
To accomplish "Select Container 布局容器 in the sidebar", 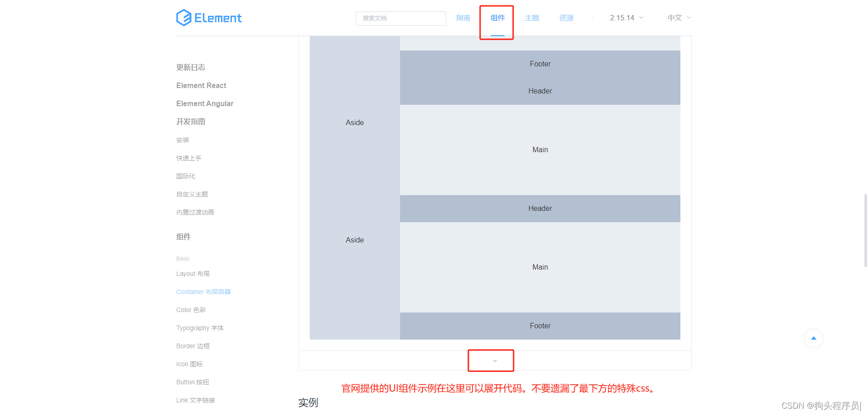I will 203,292.
